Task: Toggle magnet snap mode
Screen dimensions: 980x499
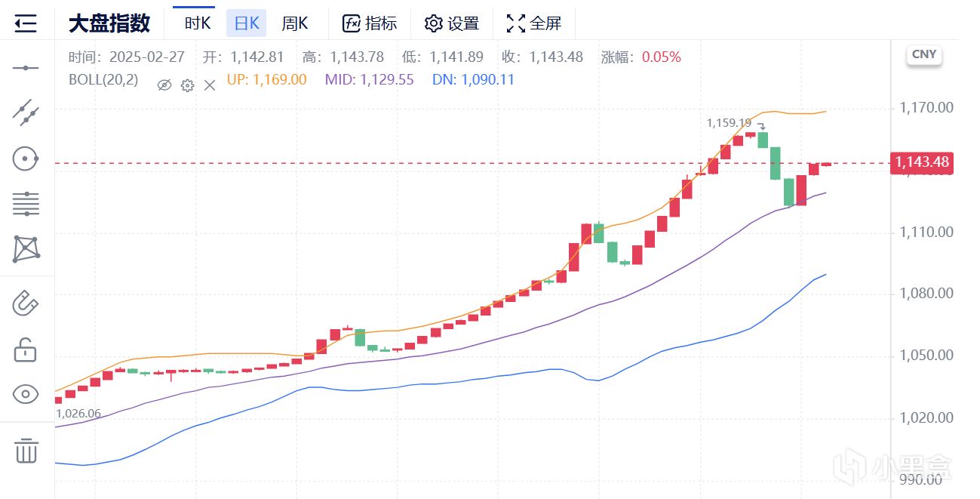Action: point(26,303)
